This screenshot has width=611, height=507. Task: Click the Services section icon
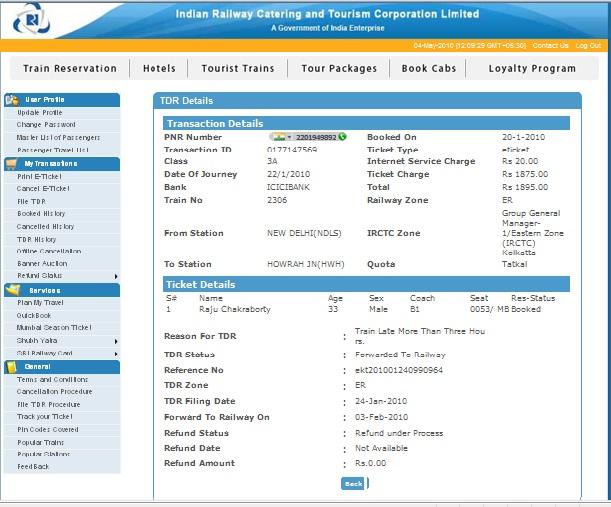[x=13, y=290]
